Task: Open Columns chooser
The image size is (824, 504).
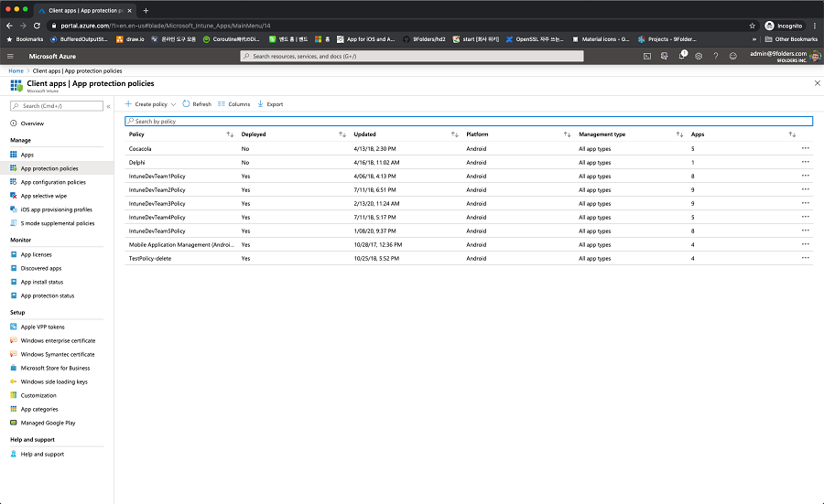Action: tap(233, 104)
